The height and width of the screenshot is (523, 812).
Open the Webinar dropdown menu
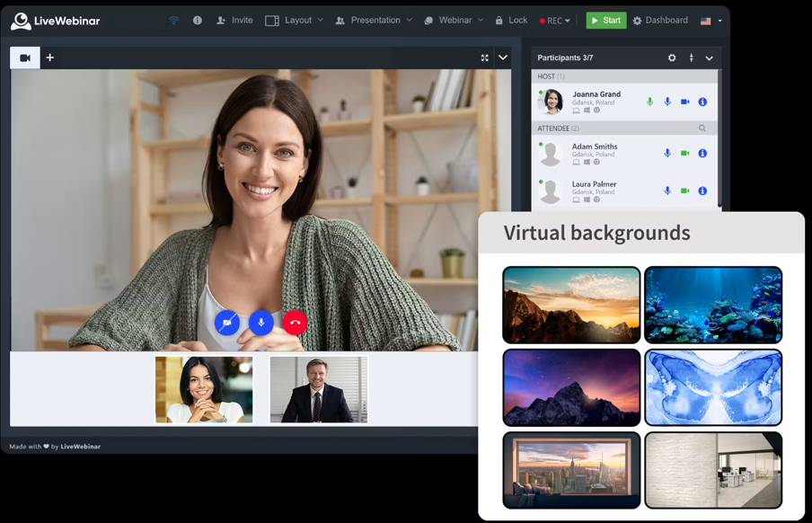454,20
